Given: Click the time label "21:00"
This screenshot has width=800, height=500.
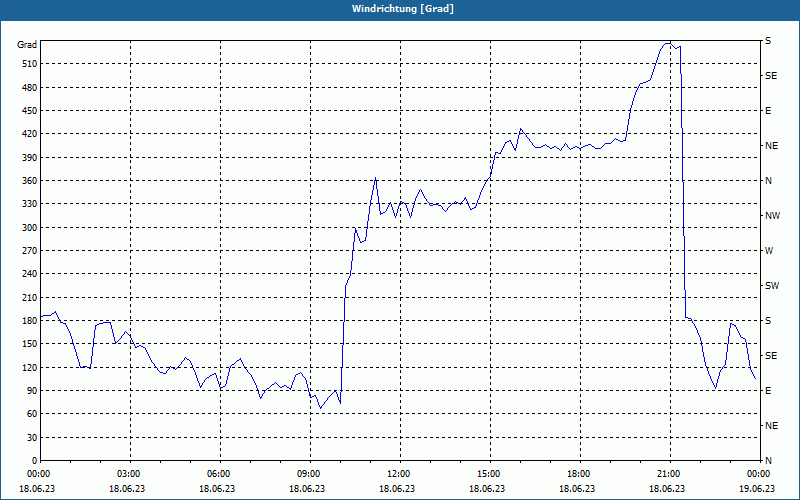Looking at the screenshot, I should click(670, 474).
